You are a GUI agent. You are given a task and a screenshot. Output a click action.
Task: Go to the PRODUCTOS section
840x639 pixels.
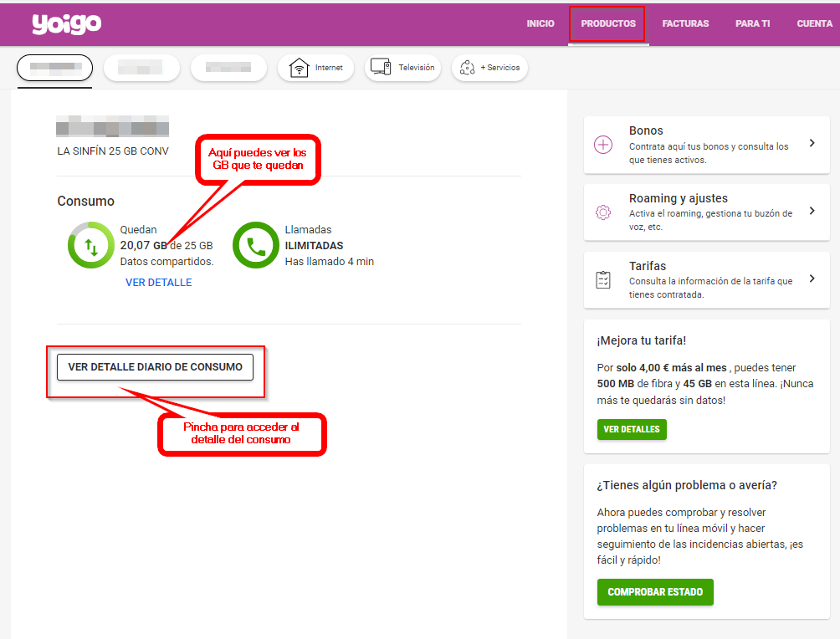pyautogui.click(x=608, y=23)
